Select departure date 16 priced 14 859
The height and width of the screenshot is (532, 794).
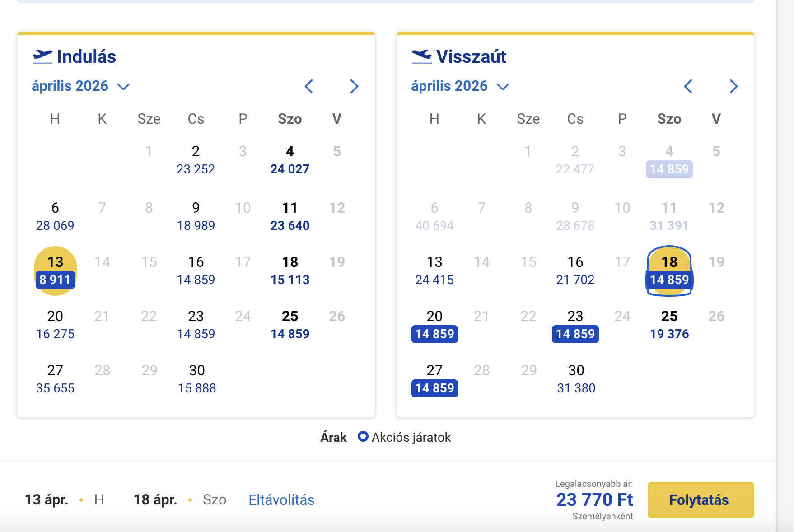(196, 271)
